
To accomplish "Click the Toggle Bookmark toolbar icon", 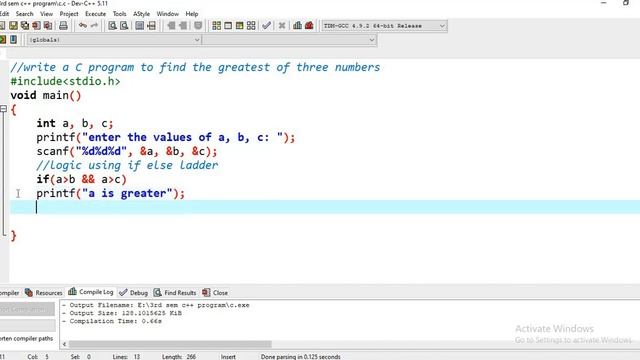I will (x=198, y=26).
